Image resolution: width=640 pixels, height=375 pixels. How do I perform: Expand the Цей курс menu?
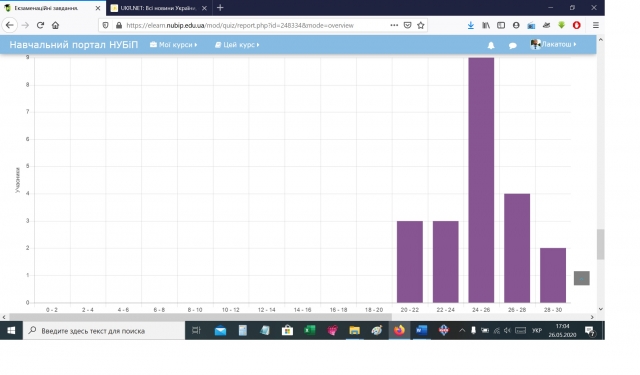point(237,44)
